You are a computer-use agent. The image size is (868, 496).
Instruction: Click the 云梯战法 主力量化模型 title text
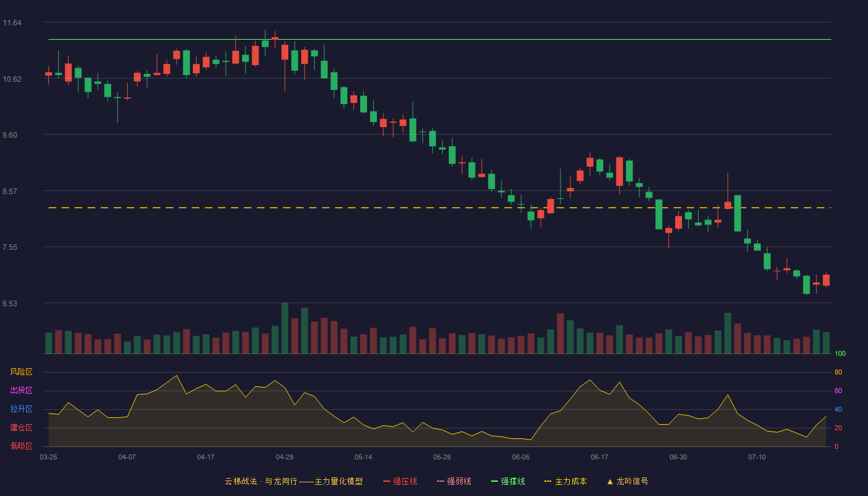tap(293, 481)
